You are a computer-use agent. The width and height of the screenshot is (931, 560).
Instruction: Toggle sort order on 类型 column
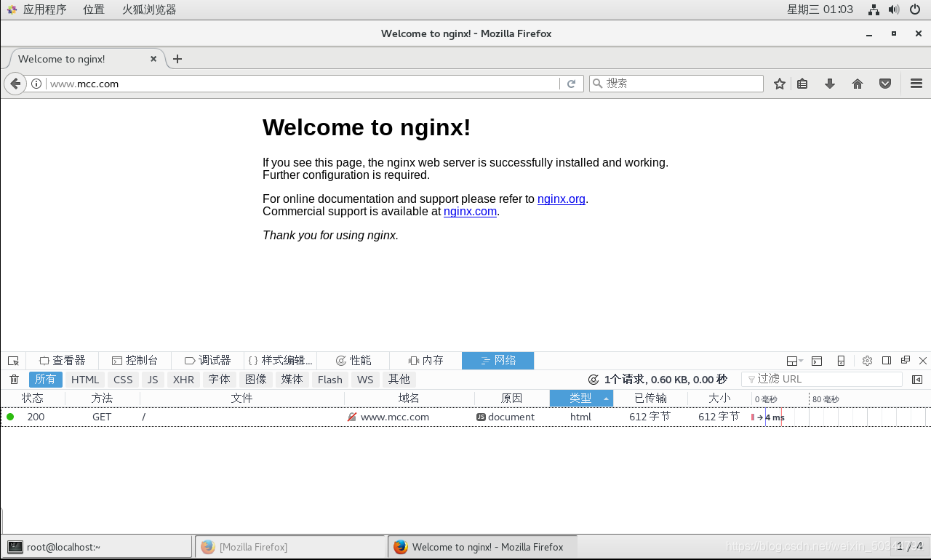click(x=582, y=399)
